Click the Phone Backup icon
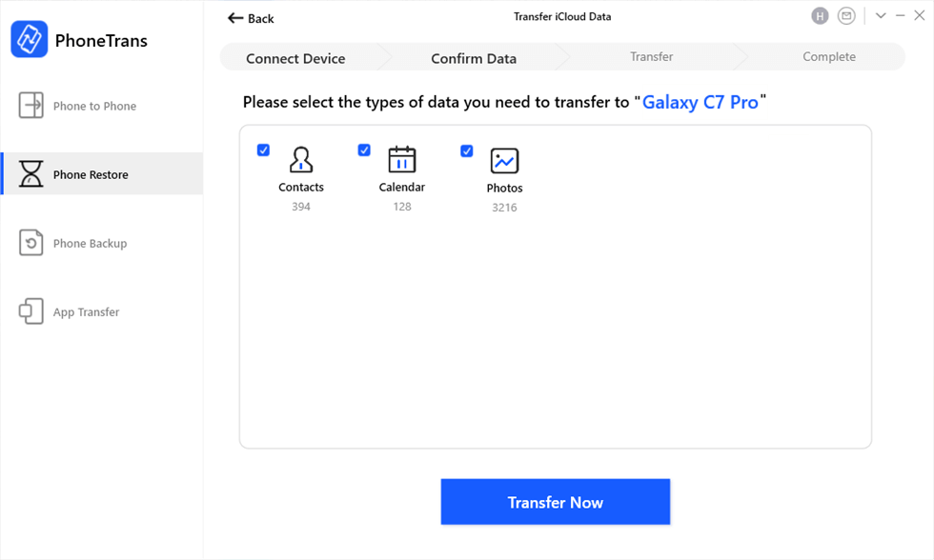Viewport: 934px width, 560px height. (x=31, y=243)
